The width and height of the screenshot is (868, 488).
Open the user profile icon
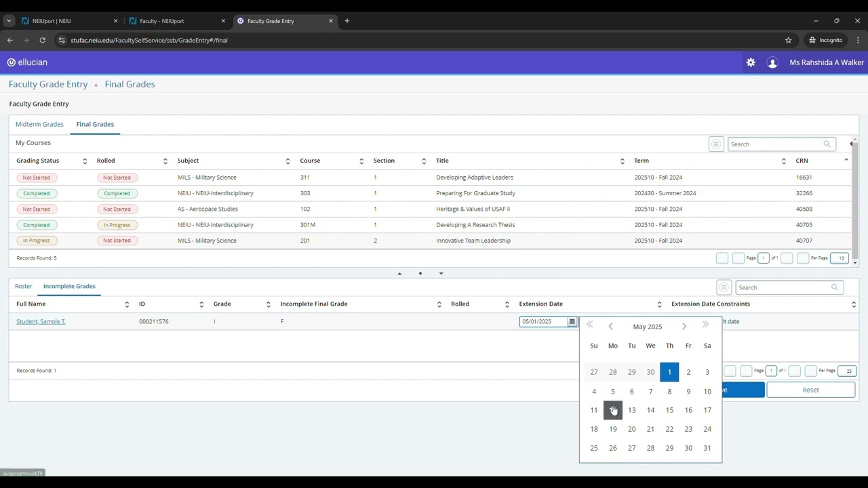coord(772,62)
